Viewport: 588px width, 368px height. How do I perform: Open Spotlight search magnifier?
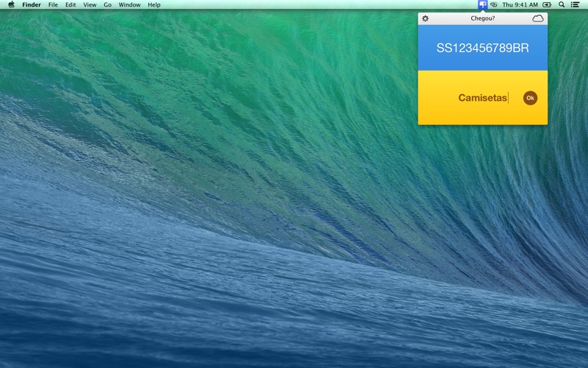click(562, 4)
